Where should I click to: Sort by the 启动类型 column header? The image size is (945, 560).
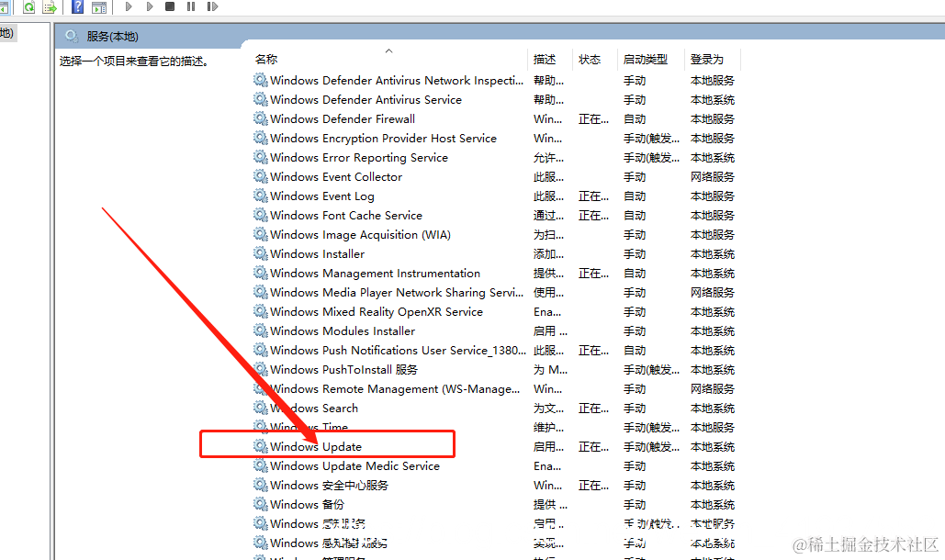(x=646, y=59)
